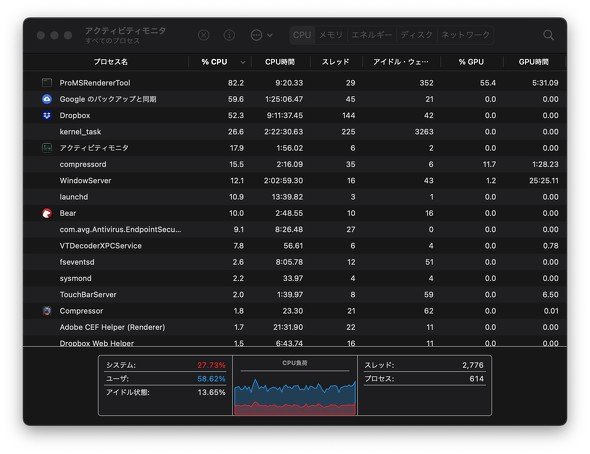Viewport: 590px width, 454px height.
Task: Click the stop process toolbar icon
Action: (204, 35)
